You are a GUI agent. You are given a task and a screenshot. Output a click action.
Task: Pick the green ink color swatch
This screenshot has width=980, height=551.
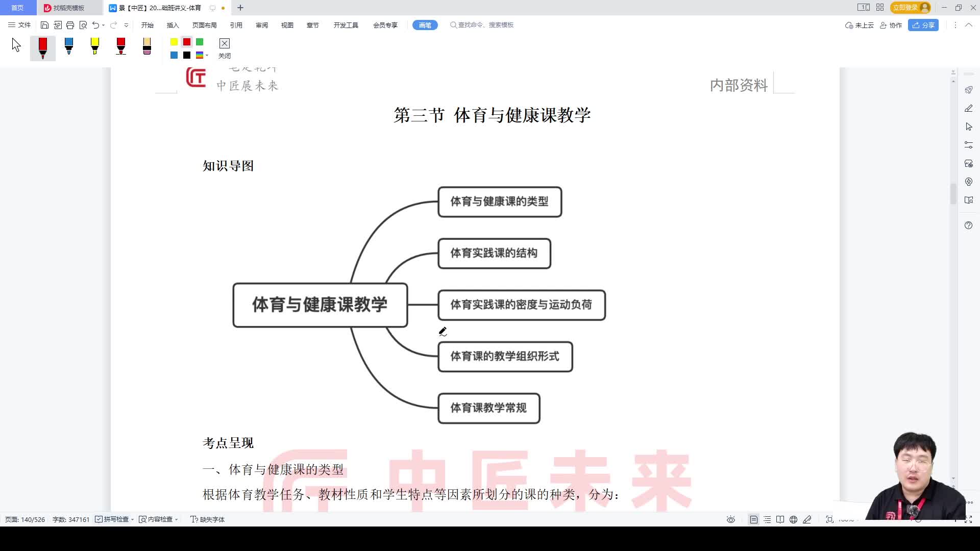[199, 42]
